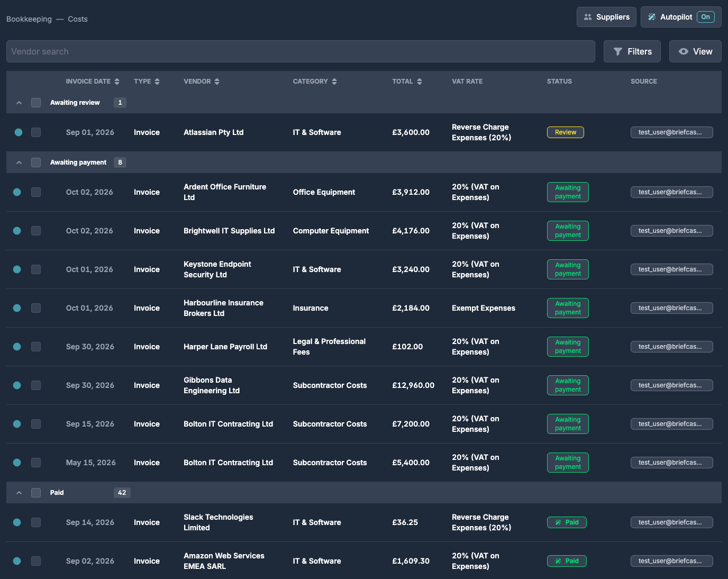Open source tag on Harbourline Insurance row

(671, 308)
